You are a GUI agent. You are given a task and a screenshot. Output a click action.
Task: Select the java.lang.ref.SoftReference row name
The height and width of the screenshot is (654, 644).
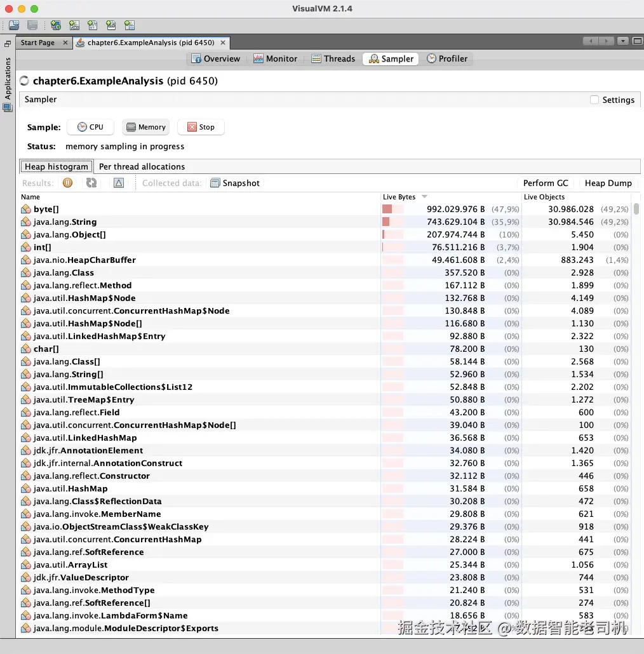88,552
